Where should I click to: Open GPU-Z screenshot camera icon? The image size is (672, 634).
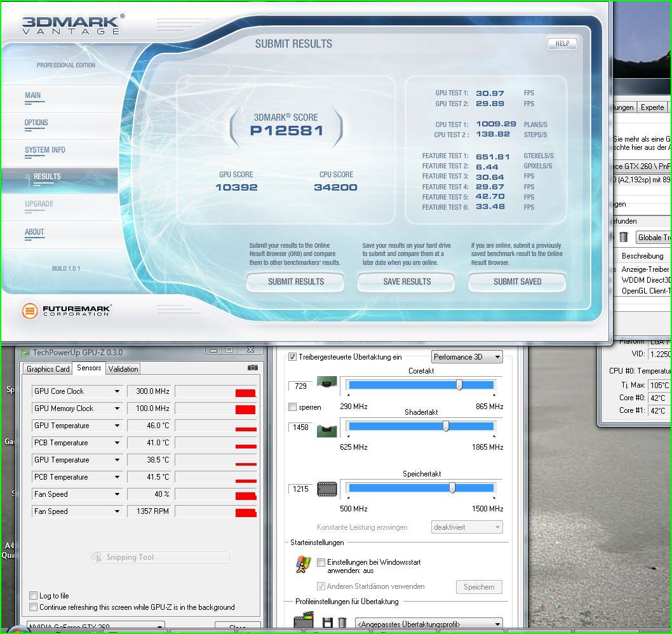coord(252,367)
